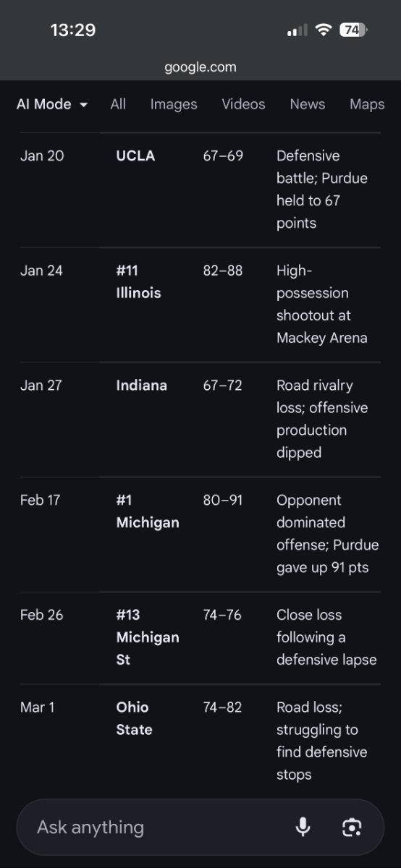Tap the 13:29 clock in status bar
The height and width of the screenshot is (868, 401).
click(73, 30)
